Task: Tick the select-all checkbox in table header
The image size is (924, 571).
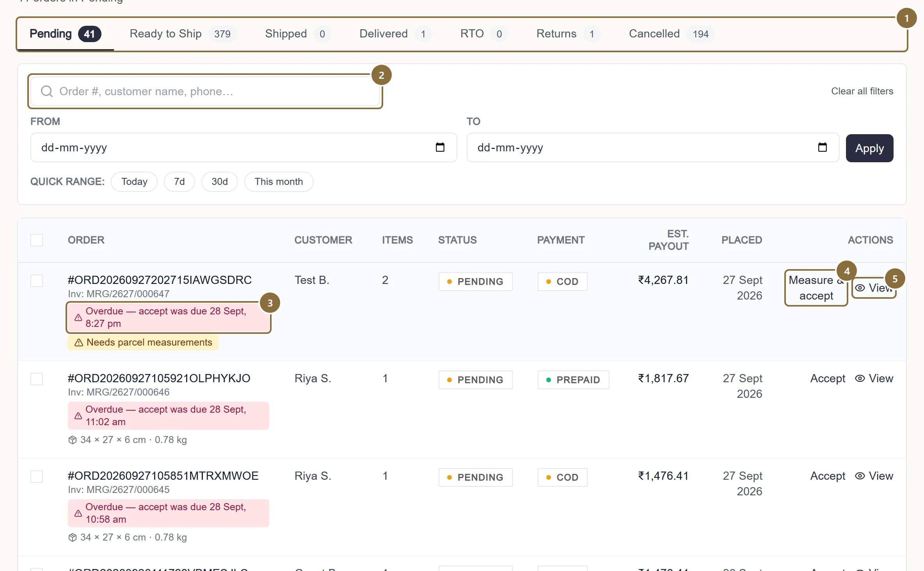Action: click(x=37, y=240)
